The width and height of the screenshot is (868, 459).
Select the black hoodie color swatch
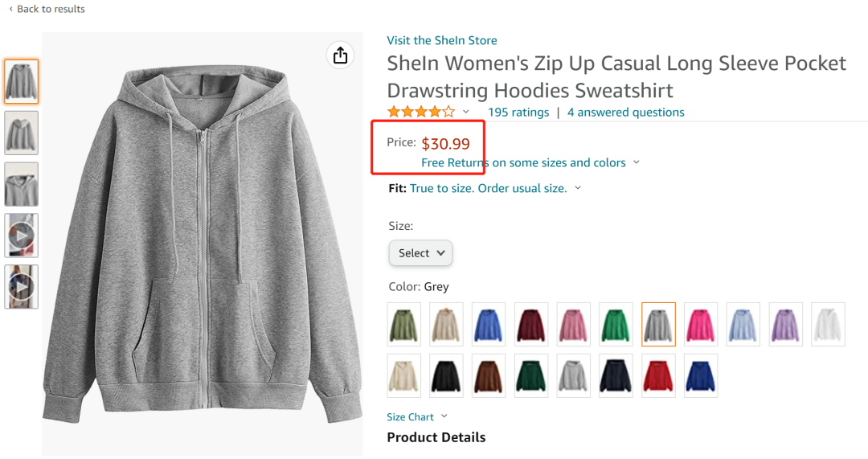[x=446, y=375]
